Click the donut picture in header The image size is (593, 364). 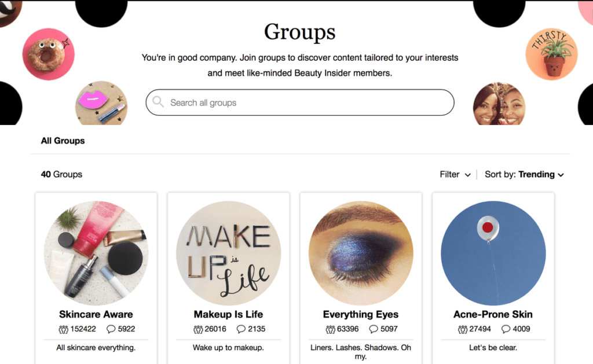point(49,54)
